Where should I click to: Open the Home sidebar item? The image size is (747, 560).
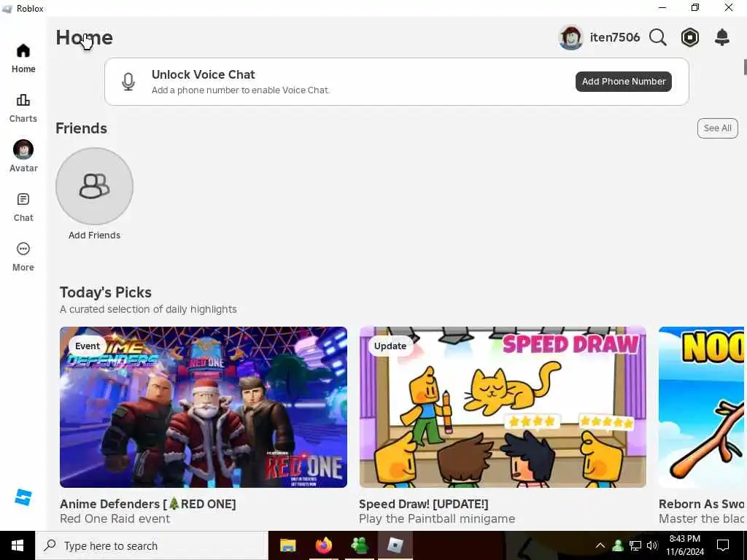[23, 58]
